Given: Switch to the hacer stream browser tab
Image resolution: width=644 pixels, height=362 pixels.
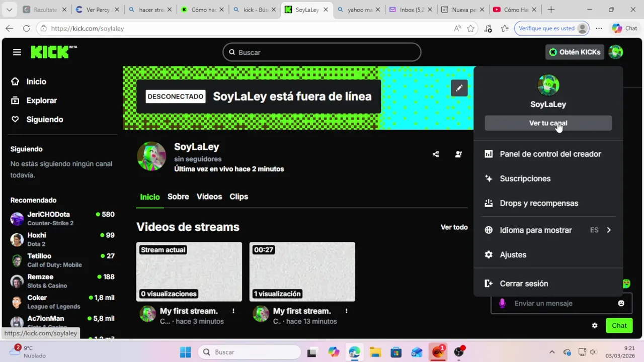Looking at the screenshot, I should (x=149, y=10).
